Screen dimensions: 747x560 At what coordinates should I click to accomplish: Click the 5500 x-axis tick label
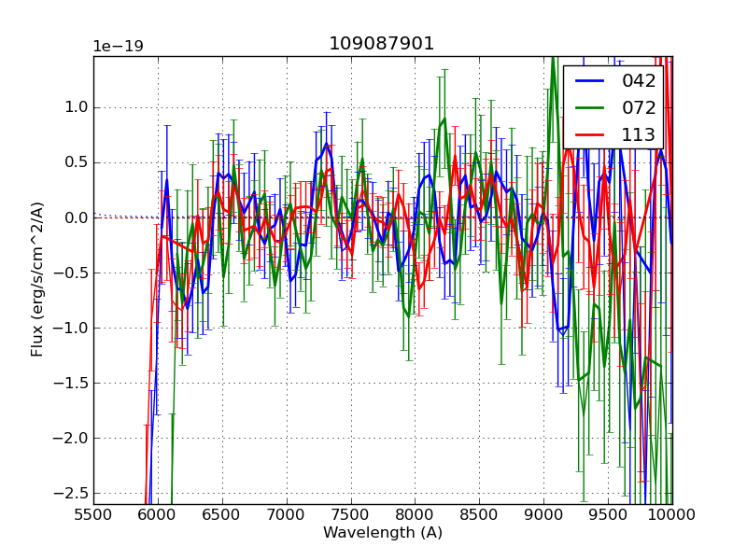93,514
